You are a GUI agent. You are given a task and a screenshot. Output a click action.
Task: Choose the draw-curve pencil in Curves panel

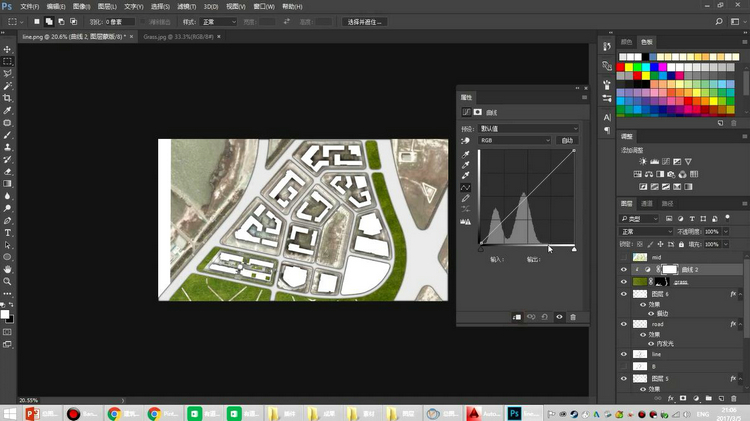[465, 198]
